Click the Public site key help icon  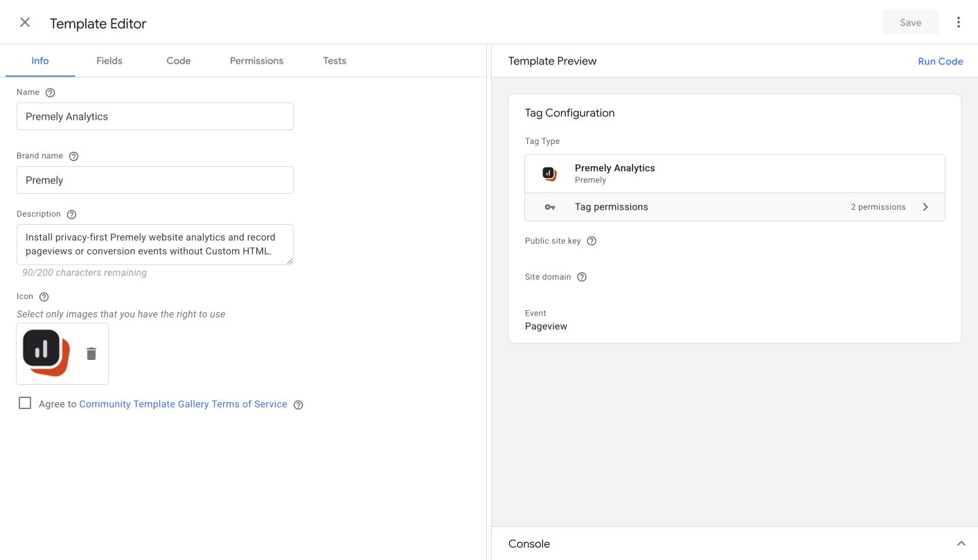coord(592,241)
